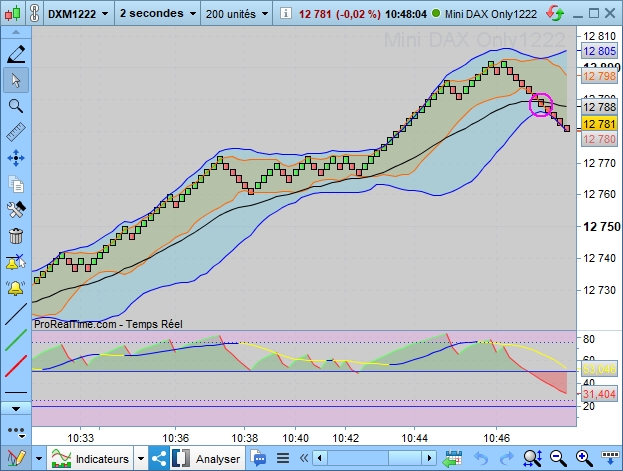Click the calendar go-to-date icon
This screenshot has height=471, width=623.
452,459
